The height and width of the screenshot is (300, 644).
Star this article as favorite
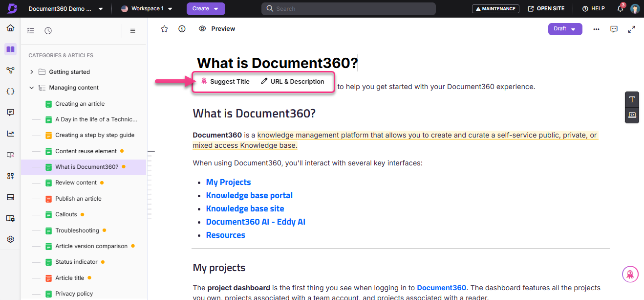tap(164, 28)
